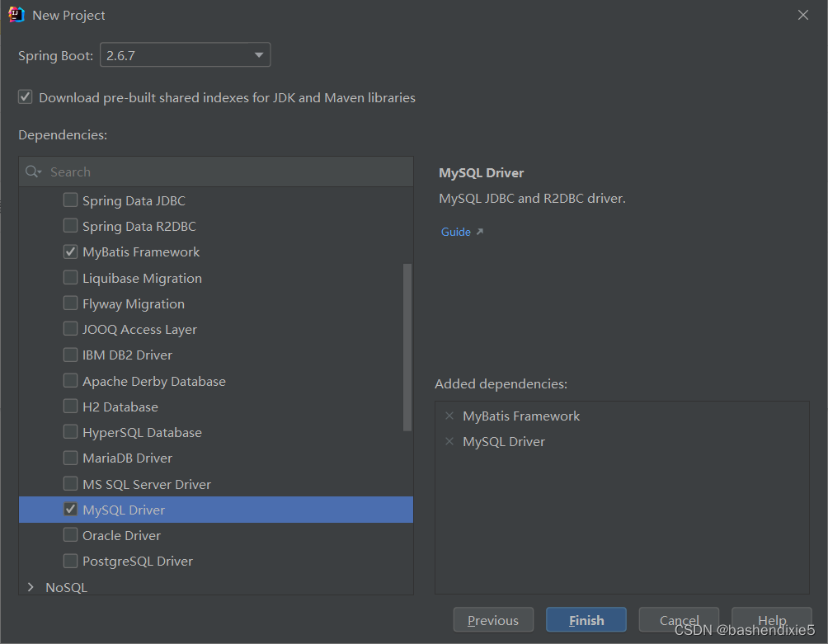Screen dimensions: 828x644
Task: Click the Finish button
Action: coord(586,620)
